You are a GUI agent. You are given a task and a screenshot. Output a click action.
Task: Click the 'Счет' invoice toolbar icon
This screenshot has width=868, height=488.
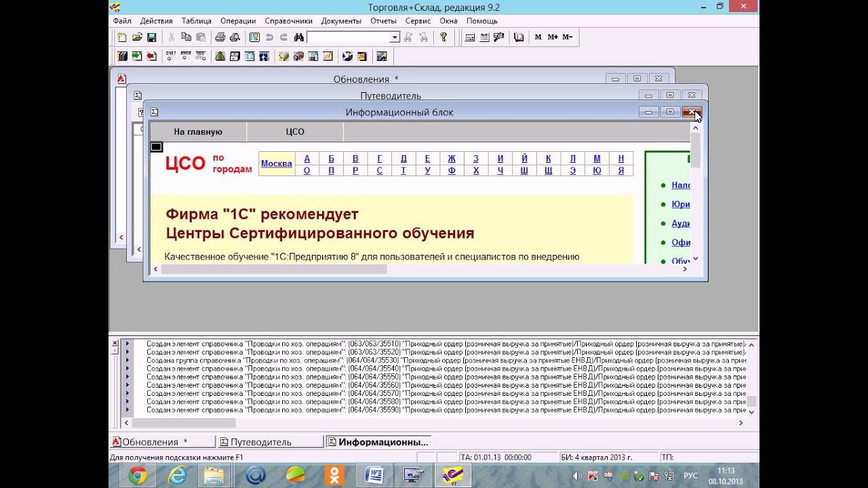click(x=171, y=56)
